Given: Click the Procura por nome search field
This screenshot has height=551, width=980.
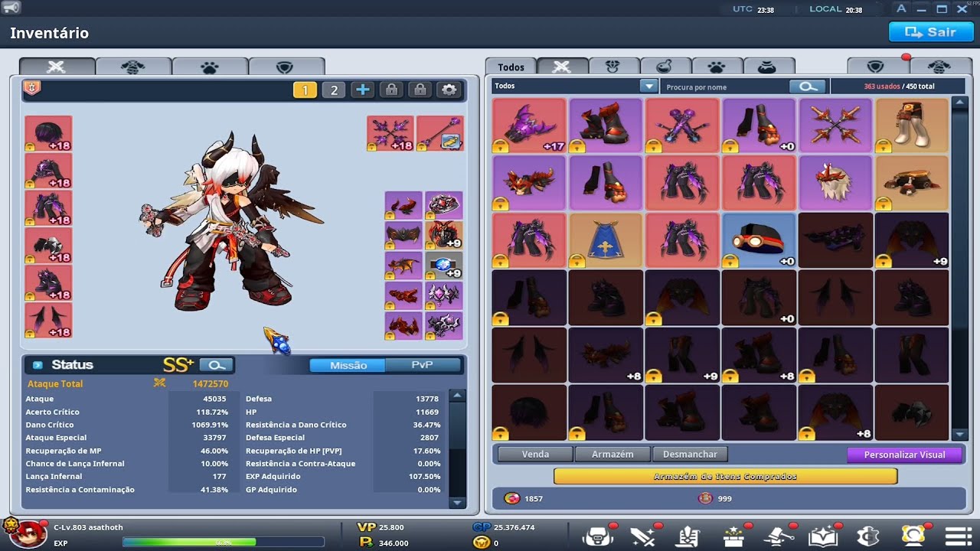Looking at the screenshot, I should click(x=726, y=86).
